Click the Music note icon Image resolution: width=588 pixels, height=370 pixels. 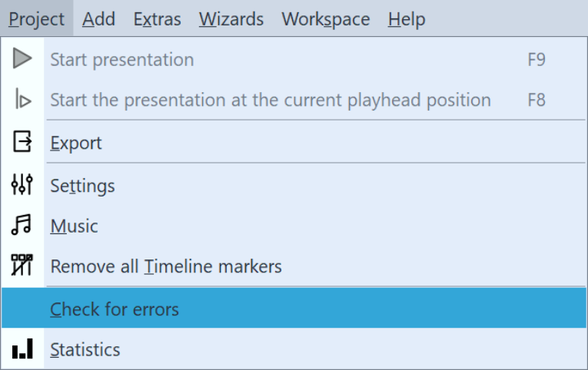coord(22,226)
